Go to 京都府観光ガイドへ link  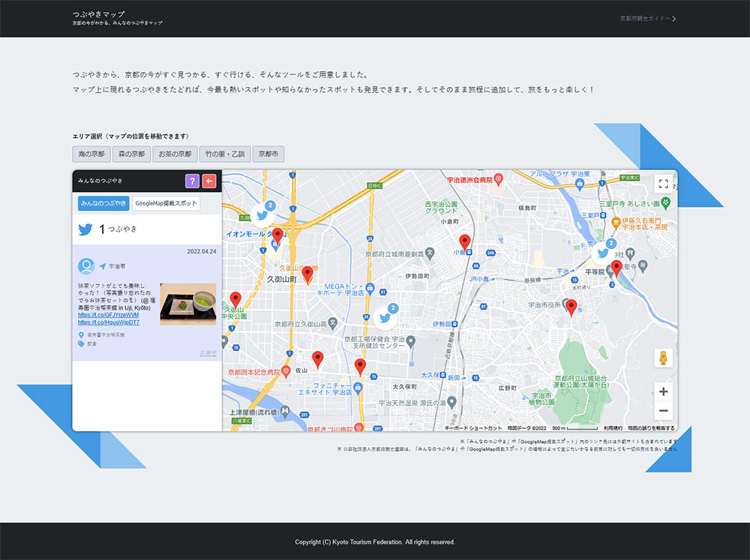[648, 19]
